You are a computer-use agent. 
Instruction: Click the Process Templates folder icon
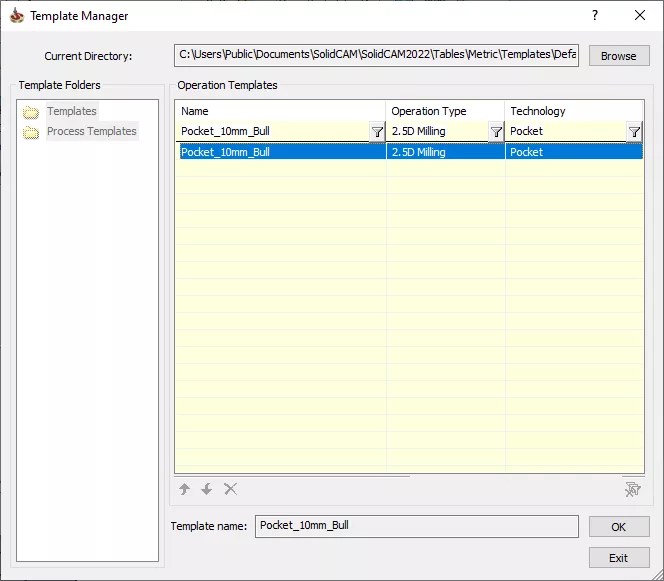tap(31, 132)
